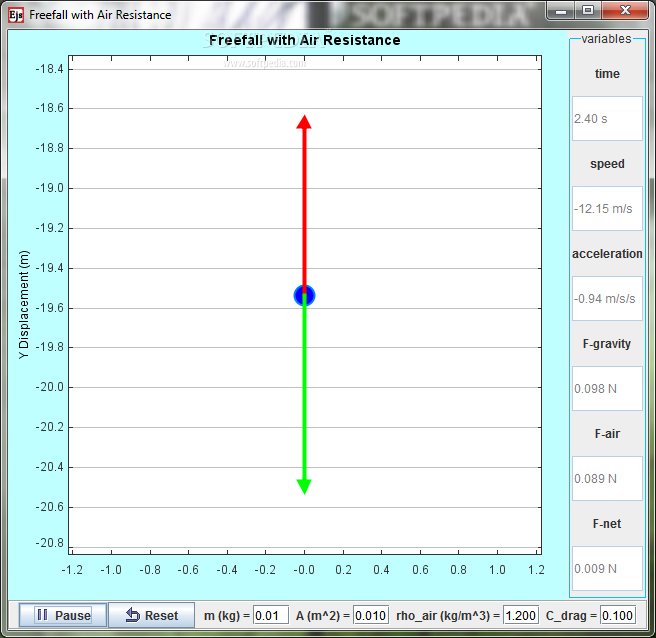Select the F-net value field 0.009 N

pos(607,569)
